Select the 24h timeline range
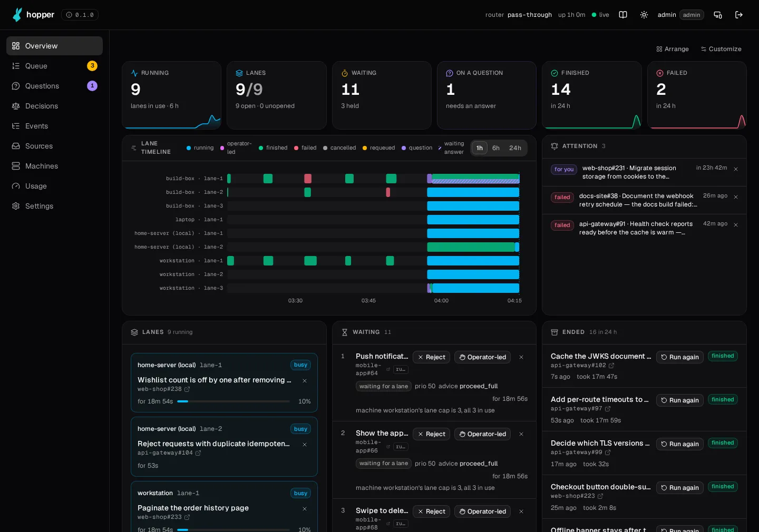This screenshot has height=532, width=759. click(x=515, y=148)
